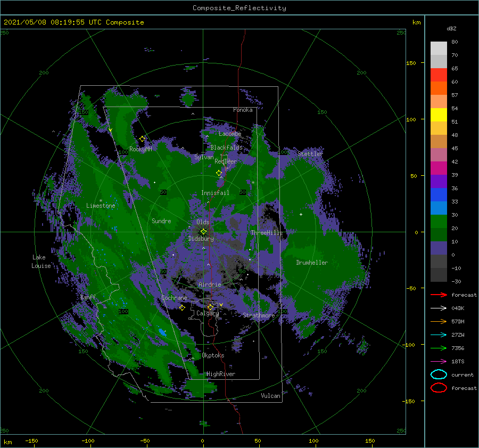
Task: Click the Stettler city label
Action: (310, 154)
